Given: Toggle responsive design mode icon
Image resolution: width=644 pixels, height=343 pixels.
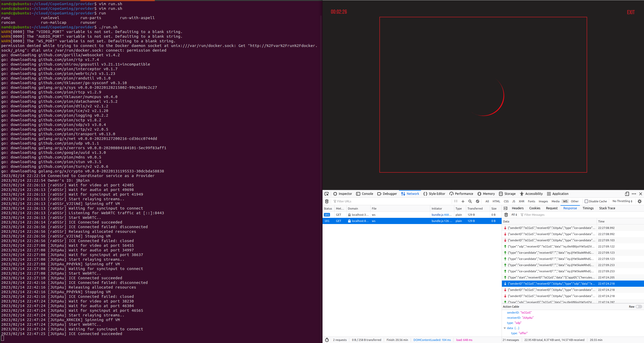Looking at the screenshot, I should click(x=627, y=194).
